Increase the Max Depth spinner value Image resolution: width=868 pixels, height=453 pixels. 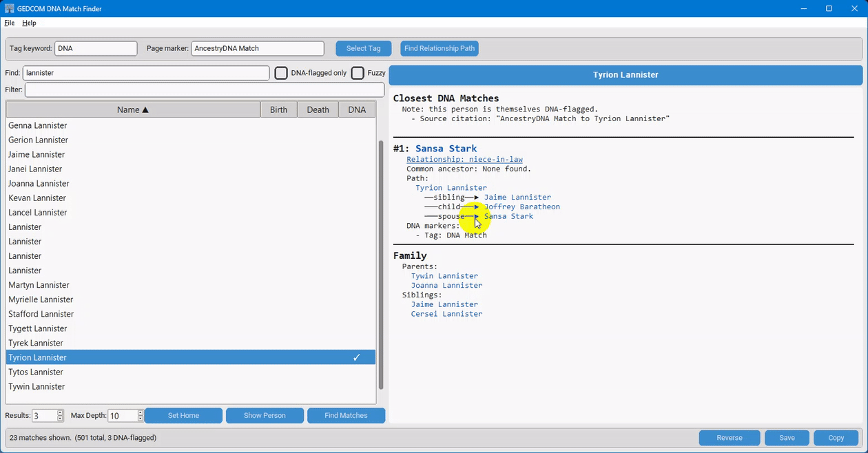pyautogui.click(x=141, y=412)
